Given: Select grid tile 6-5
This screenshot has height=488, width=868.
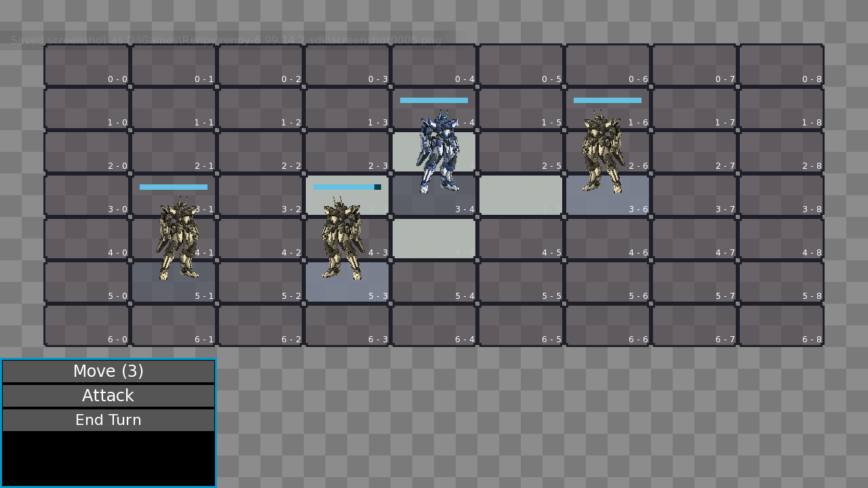Looking at the screenshot, I should tap(521, 325).
